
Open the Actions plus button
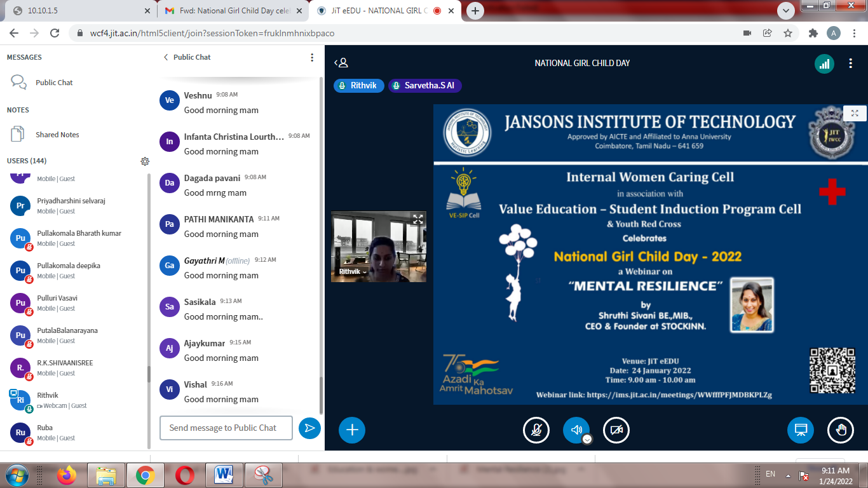[352, 430]
